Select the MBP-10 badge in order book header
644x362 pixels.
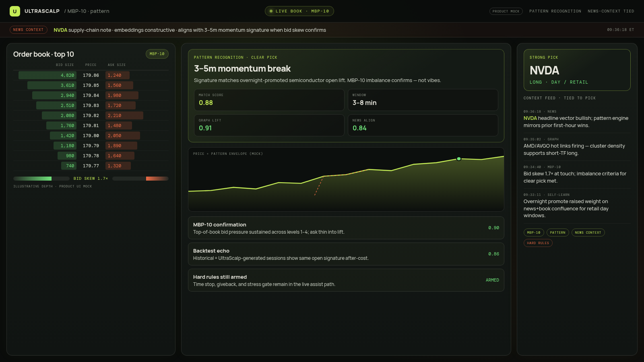157,54
